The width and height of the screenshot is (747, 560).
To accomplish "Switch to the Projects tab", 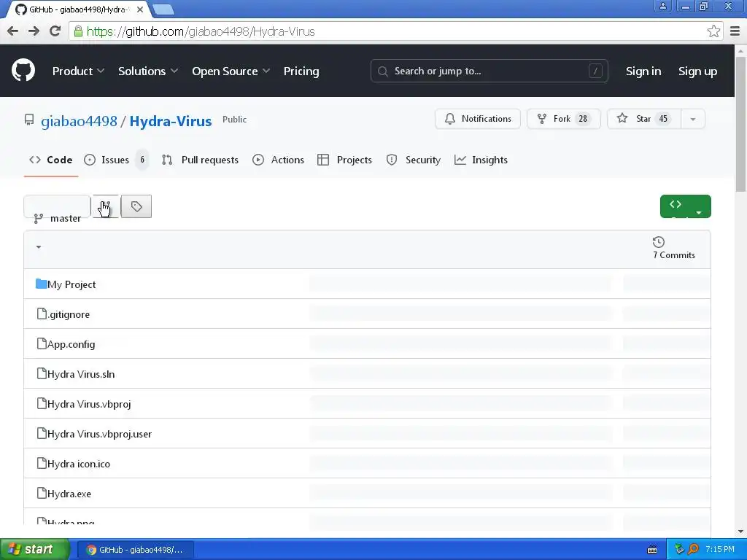I will [x=344, y=160].
